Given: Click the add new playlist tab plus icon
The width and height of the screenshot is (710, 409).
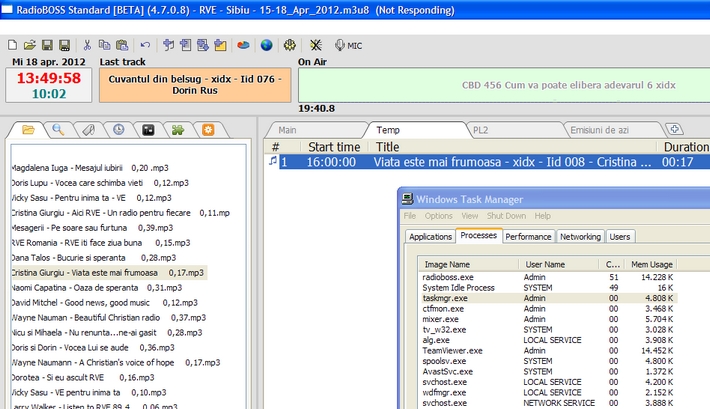Looking at the screenshot, I should pyautogui.click(x=675, y=129).
